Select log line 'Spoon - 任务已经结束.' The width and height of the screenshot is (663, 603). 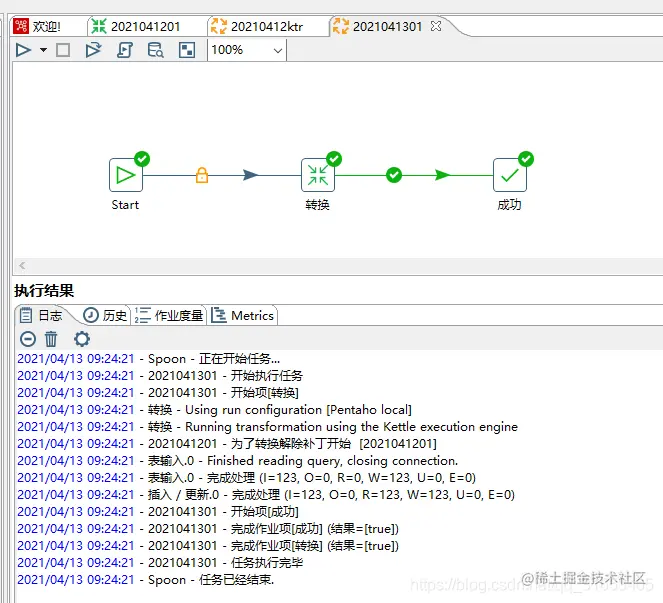pos(145,580)
